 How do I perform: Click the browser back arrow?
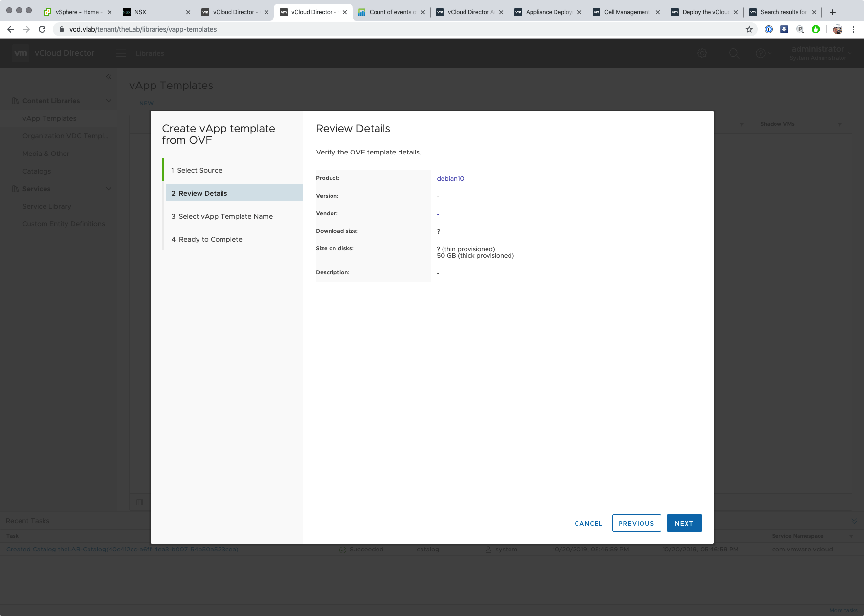11,29
